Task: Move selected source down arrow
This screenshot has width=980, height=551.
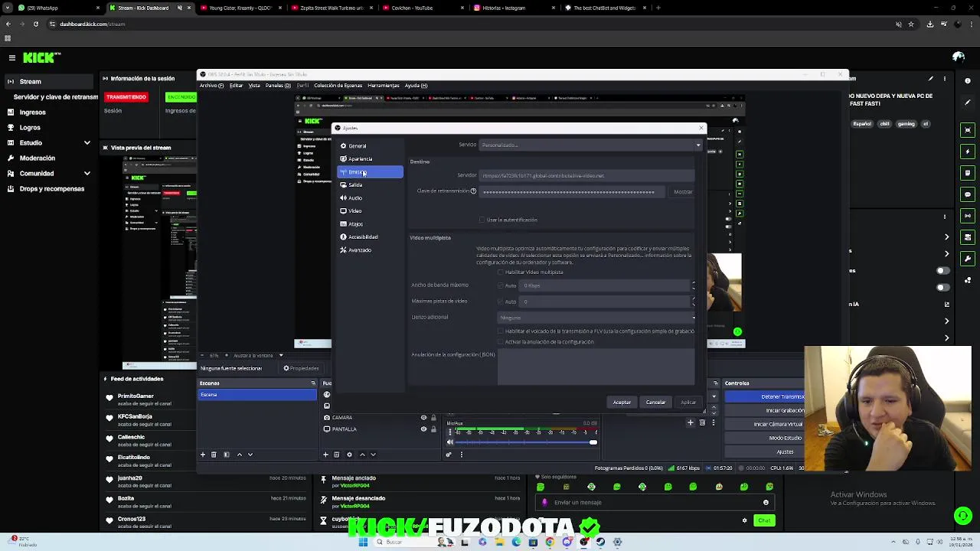Action: pyautogui.click(x=373, y=455)
